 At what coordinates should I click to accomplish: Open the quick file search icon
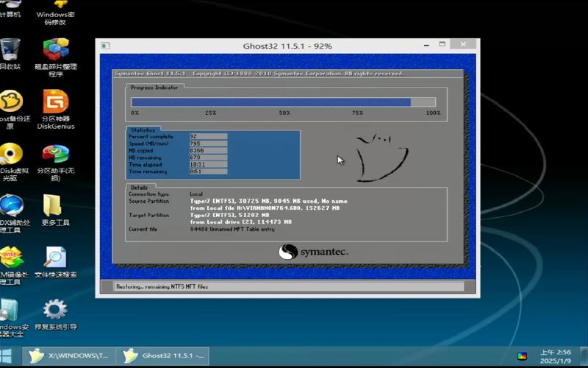56,262
